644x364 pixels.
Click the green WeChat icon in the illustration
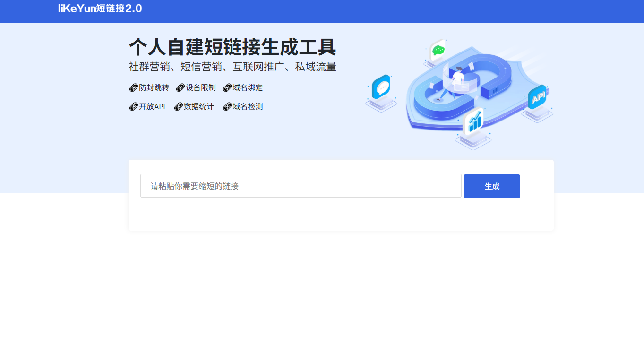coord(438,50)
